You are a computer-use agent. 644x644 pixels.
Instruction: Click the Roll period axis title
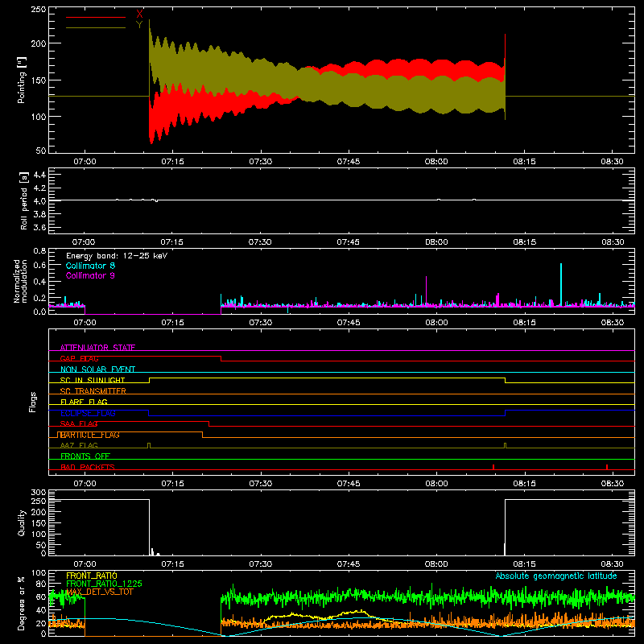[x=23, y=200]
